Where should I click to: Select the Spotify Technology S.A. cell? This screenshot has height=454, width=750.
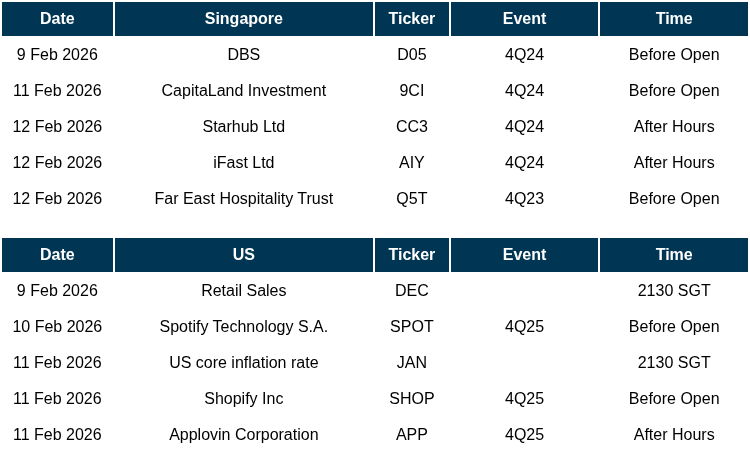(243, 327)
